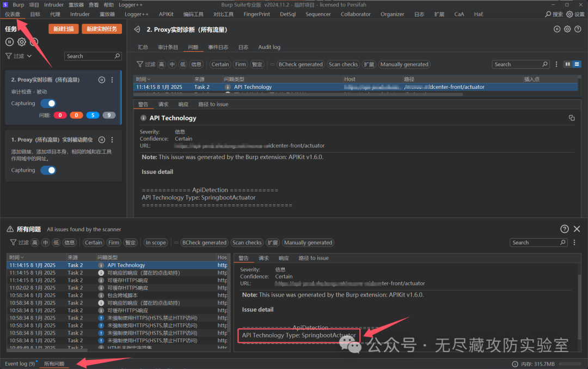Image resolution: width=588 pixels, height=369 pixels.
Task: Open three-dot options in the 所有问题 panel
Action: (574, 243)
